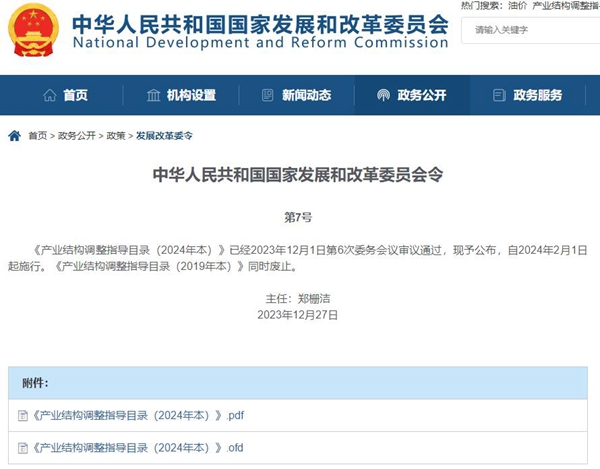Click the national emblem logo
This screenshot has width=600, height=469.
point(33,29)
